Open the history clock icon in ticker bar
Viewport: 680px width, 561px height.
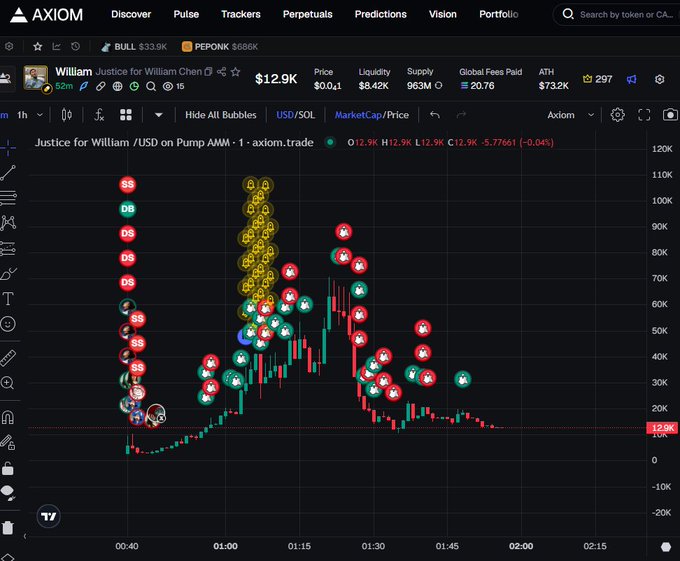(x=75, y=46)
